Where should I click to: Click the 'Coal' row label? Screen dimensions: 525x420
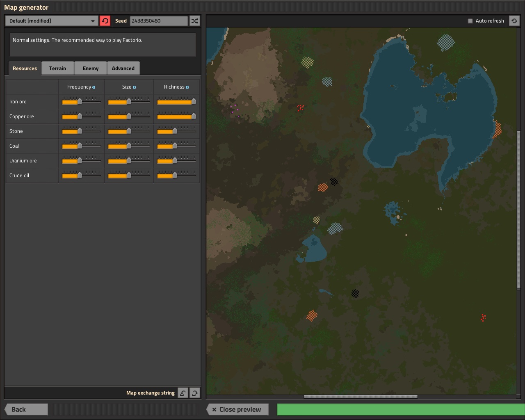coord(14,146)
